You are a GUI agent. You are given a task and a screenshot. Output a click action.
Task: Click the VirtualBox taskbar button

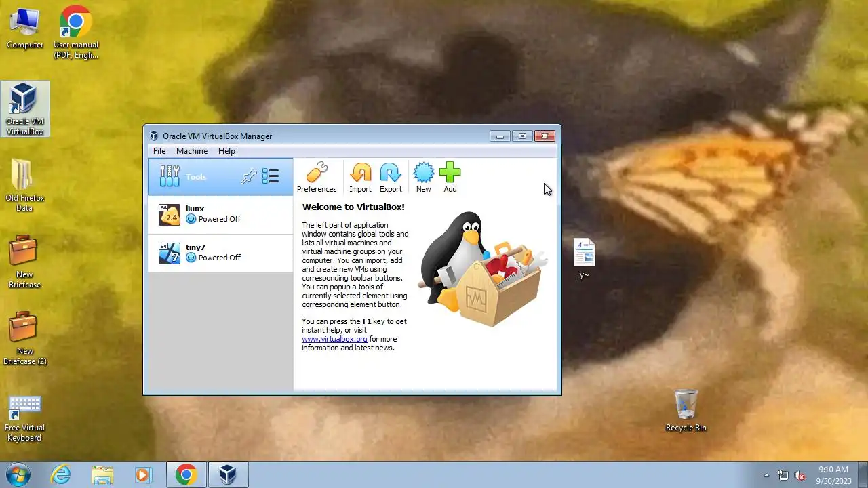tap(228, 474)
